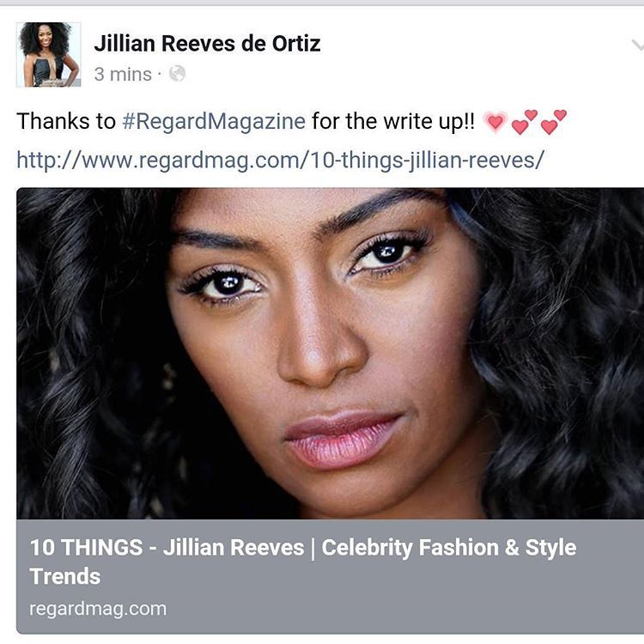This screenshot has height=644, width=644.
Task: Select the gray link card footer
Action: click(331, 577)
